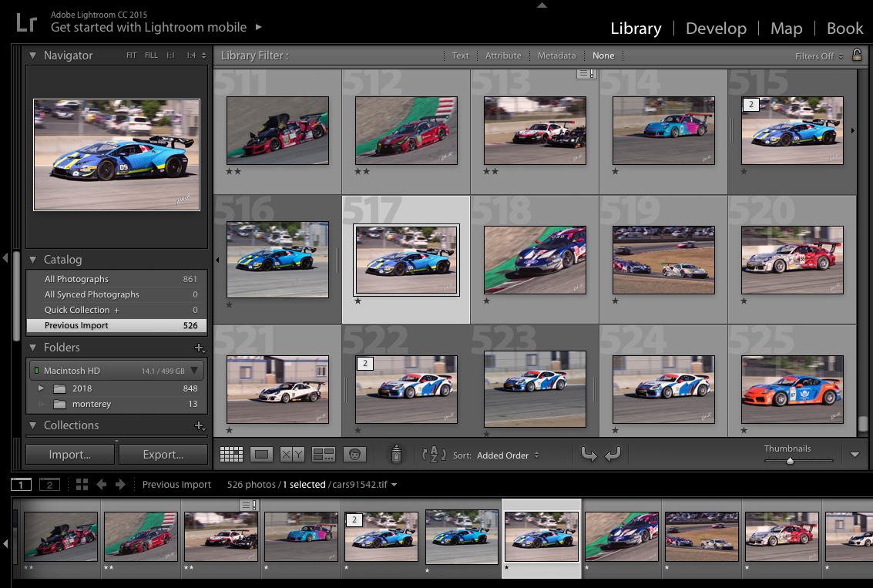This screenshot has height=588, width=873.
Task: Enable the Metadata library filter
Action: click(557, 55)
